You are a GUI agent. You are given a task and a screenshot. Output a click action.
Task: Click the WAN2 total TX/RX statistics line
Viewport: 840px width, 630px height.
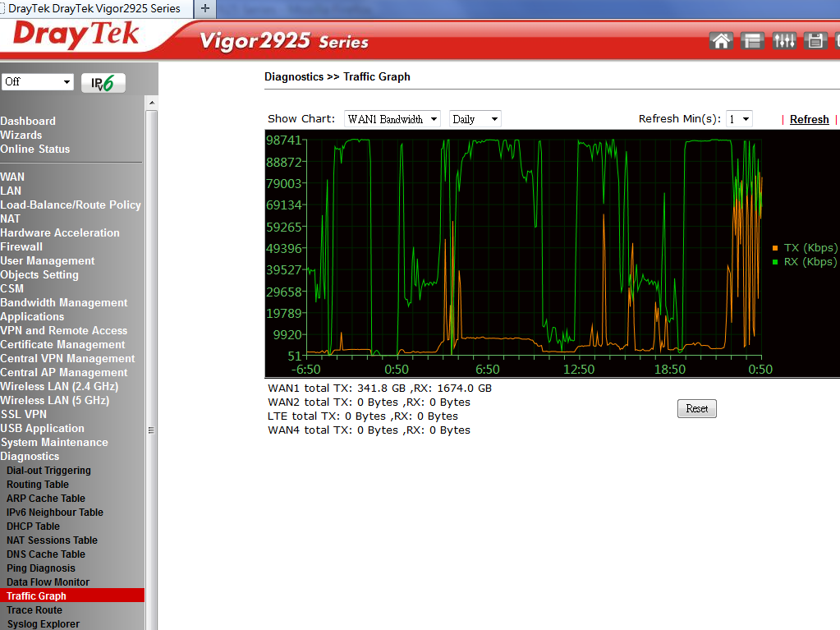click(370, 402)
